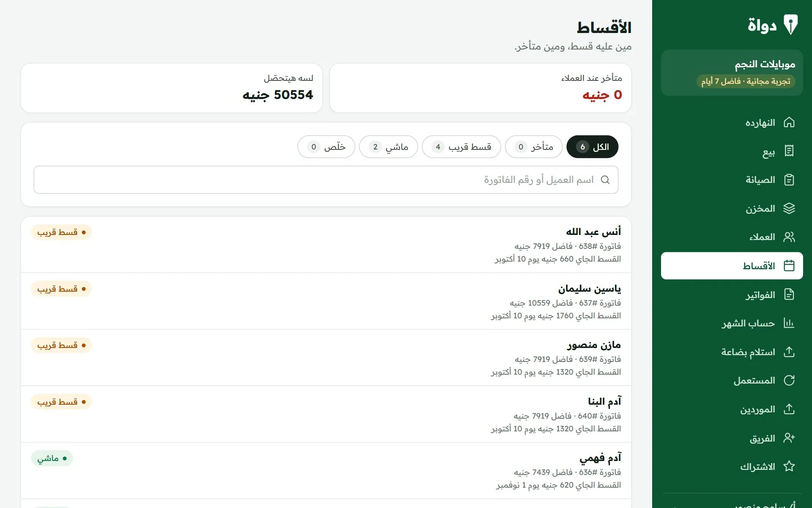
Task: Click invoice text فاتورة #638
Action: tap(600, 246)
